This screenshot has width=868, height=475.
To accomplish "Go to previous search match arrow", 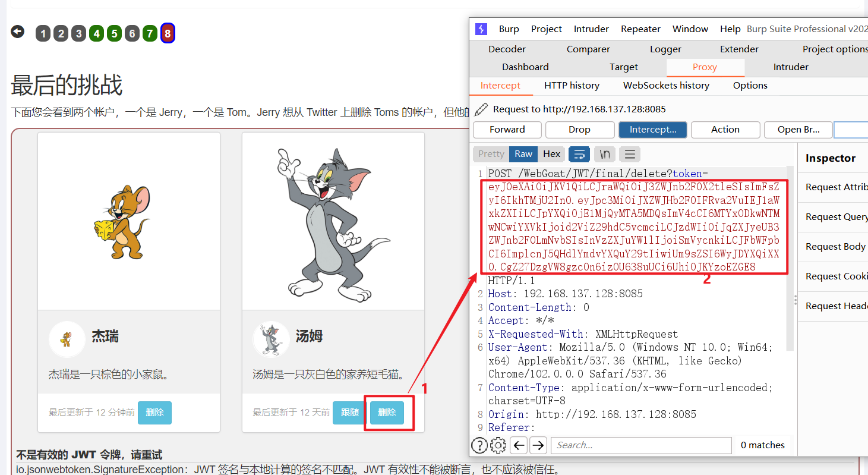I will (x=519, y=445).
